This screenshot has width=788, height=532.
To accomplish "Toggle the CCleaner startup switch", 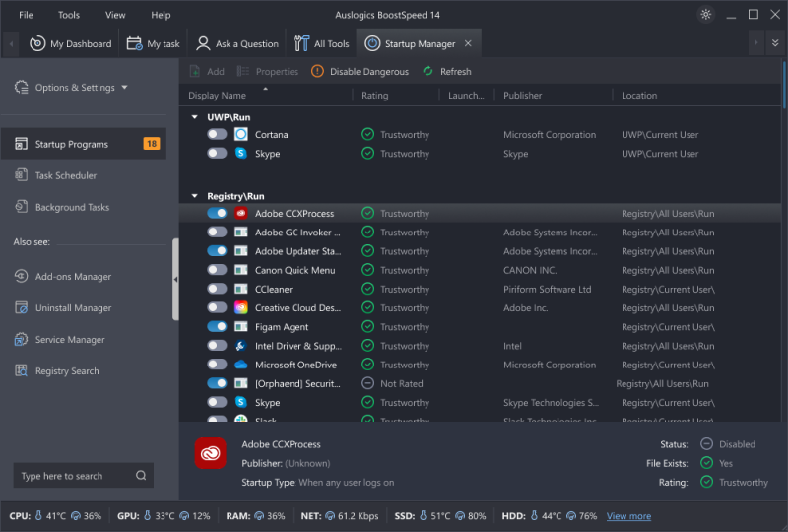I will pos(217,289).
